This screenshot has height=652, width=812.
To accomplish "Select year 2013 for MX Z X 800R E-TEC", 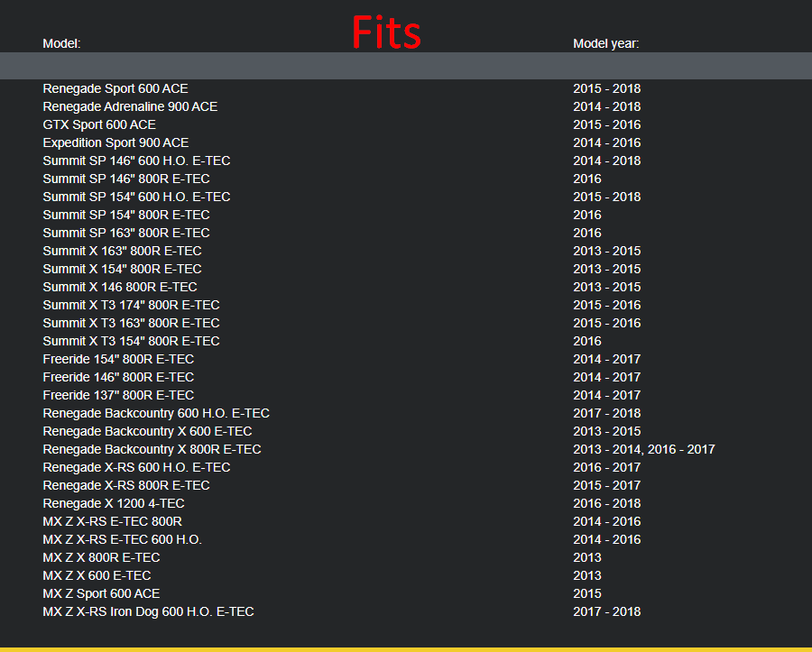I will (587, 558).
